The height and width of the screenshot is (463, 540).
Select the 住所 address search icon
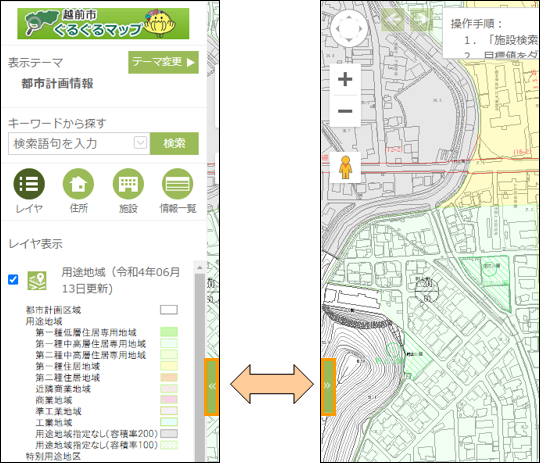click(x=78, y=184)
